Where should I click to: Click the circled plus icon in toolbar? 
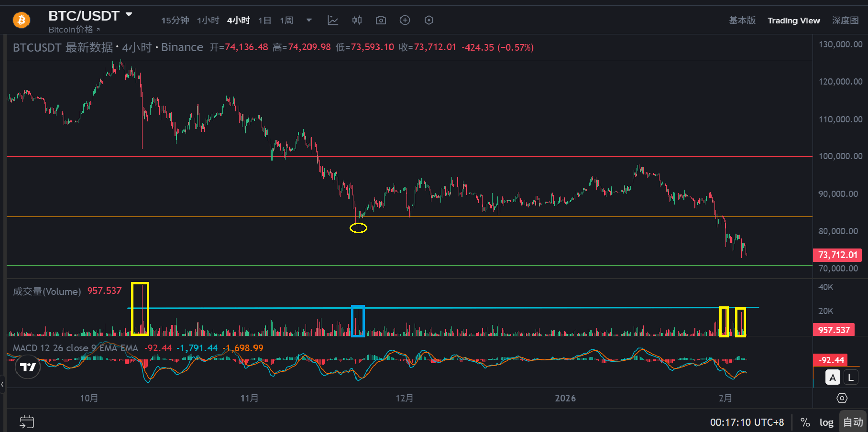[405, 20]
